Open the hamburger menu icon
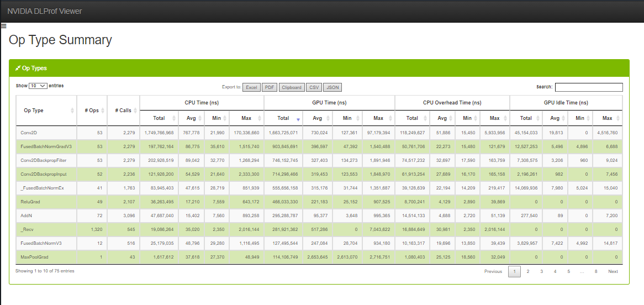This screenshot has width=644, height=305. click(x=3, y=25)
